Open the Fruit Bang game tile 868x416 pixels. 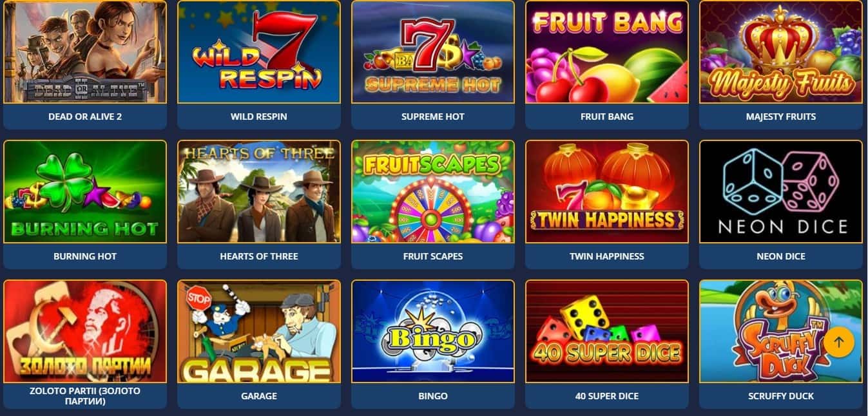tap(607, 52)
